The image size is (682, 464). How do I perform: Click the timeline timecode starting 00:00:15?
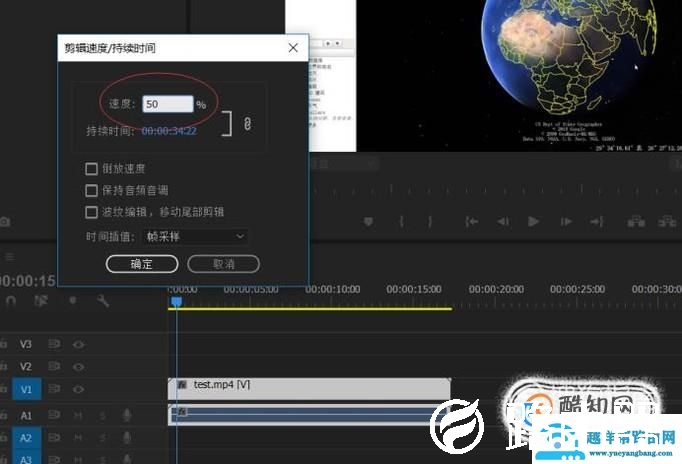(28, 281)
